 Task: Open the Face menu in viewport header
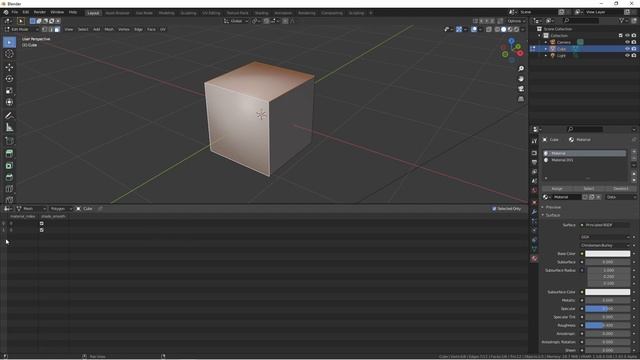point(151,29)
